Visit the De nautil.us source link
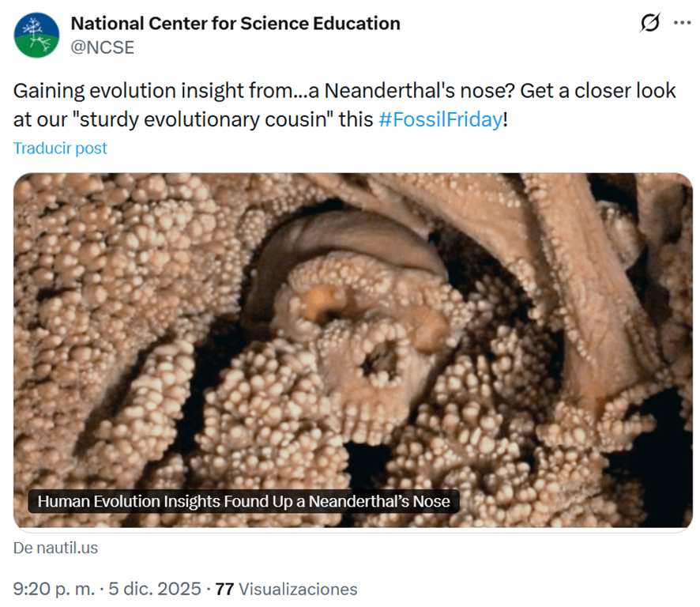700x607 pixels. click(x=56, y=548)
